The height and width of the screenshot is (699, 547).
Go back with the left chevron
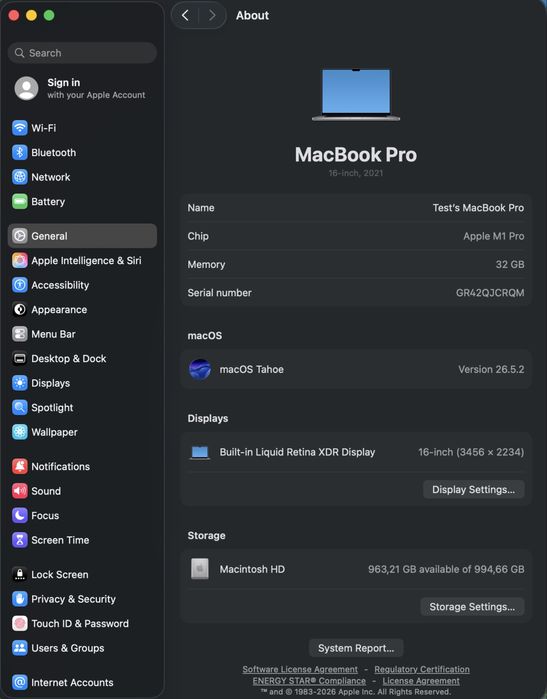pyautogui.click(x=185, y=16)
